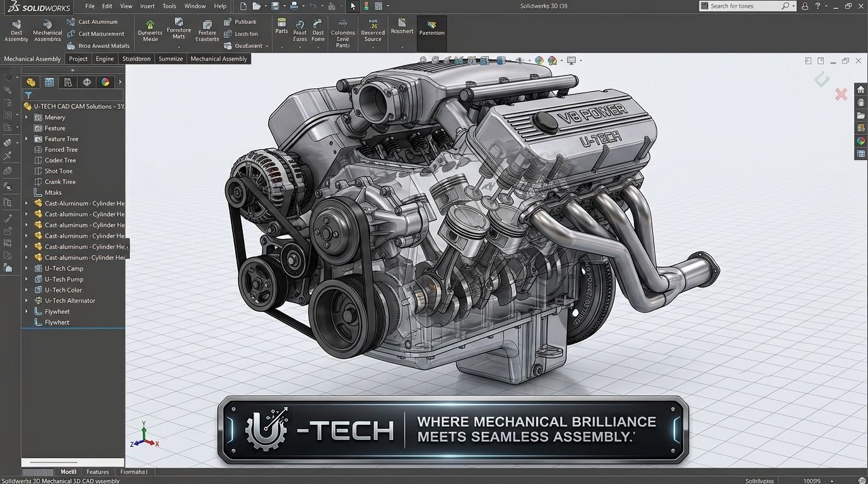
Task: Show more panel tabs with chevron arrow
Action: coord(120,83)
